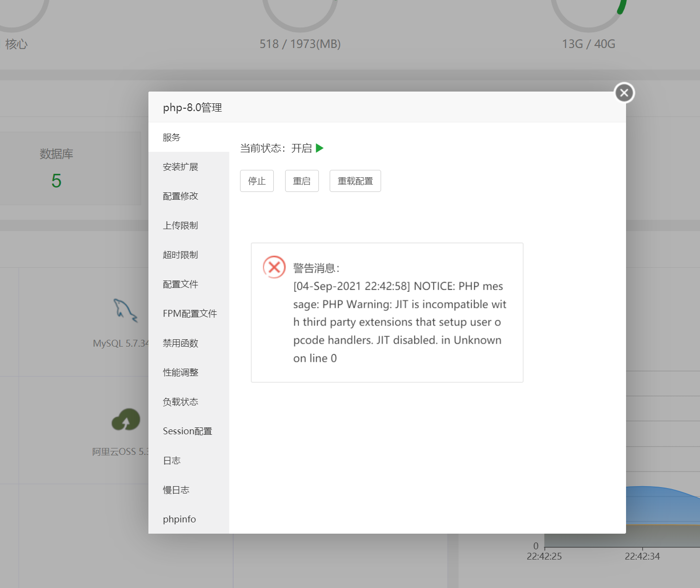Screen dimensions: 700x588
Task: Open the phpinfo section
Action: tap(189, 519)
